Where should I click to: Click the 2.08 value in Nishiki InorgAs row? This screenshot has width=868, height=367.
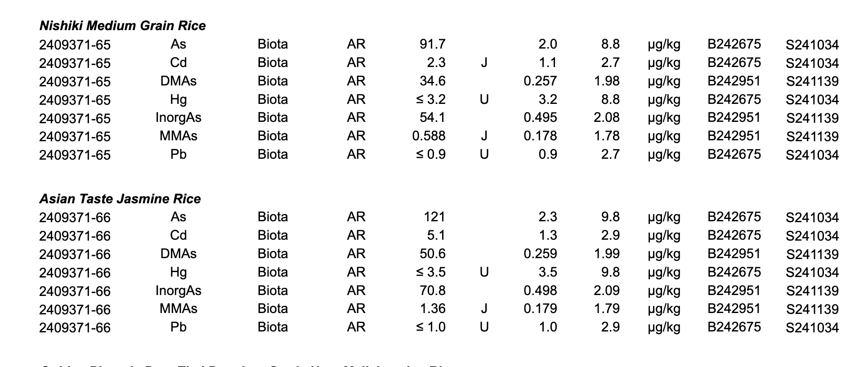click(606, 117)
